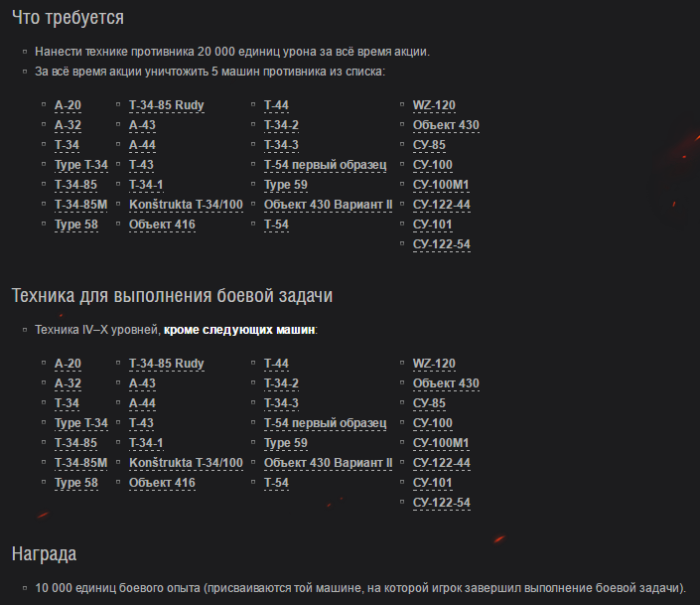The width and height of the screenshot is (700, 605).
Task: Open T-34-3 in the excluded vehicles list
Action: click(x=281, y=403)
